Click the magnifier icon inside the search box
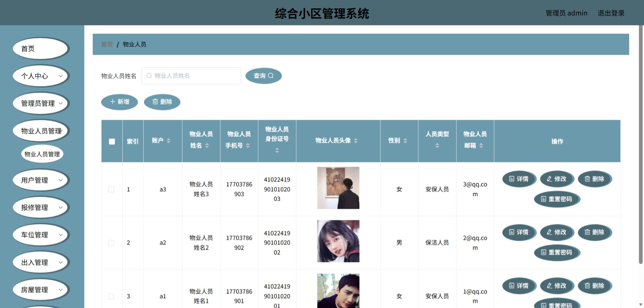Screen dimensions: 644x308 pos(149,76)
